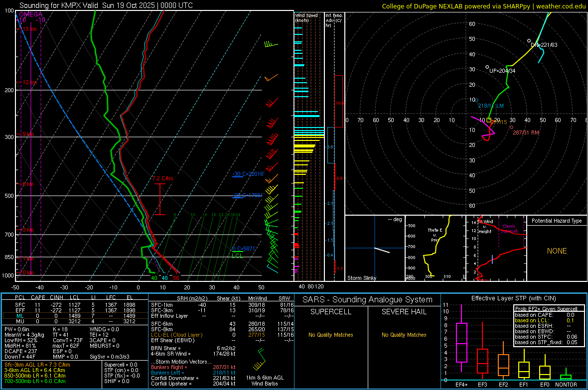Click the Effective Layer STP chart title
The height and width of the screenshot is (390, 588).
tap(513, 298)
